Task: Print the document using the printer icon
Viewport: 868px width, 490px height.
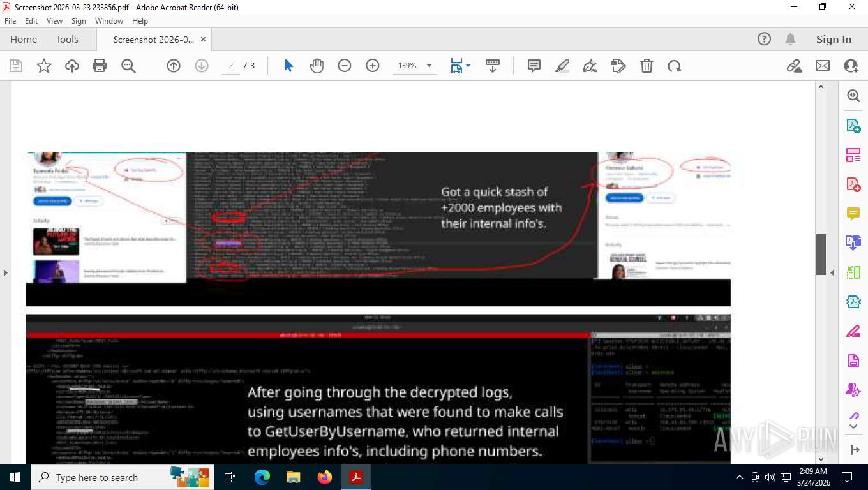Action: (100, 66)
